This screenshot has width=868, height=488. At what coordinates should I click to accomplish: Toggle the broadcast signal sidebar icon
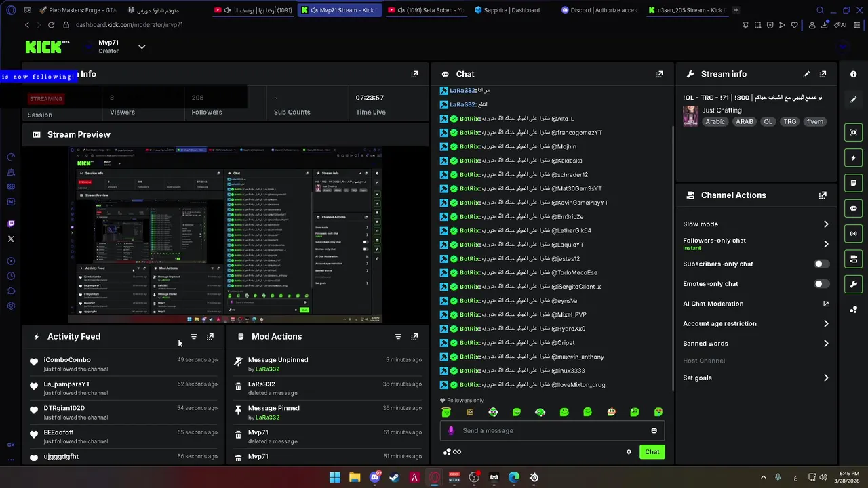(x=854, y=234)
